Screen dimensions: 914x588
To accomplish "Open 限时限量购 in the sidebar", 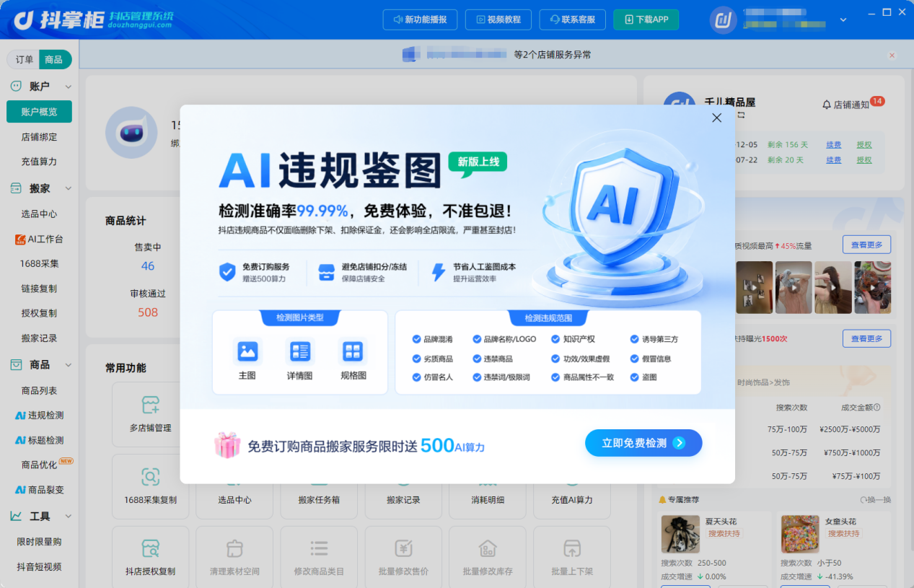I will click(39, 542).
